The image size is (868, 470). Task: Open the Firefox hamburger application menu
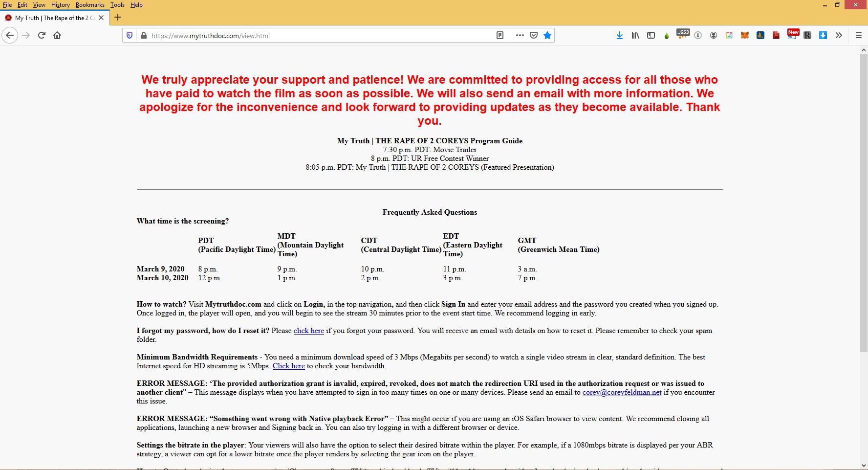[x=858, y=35]
